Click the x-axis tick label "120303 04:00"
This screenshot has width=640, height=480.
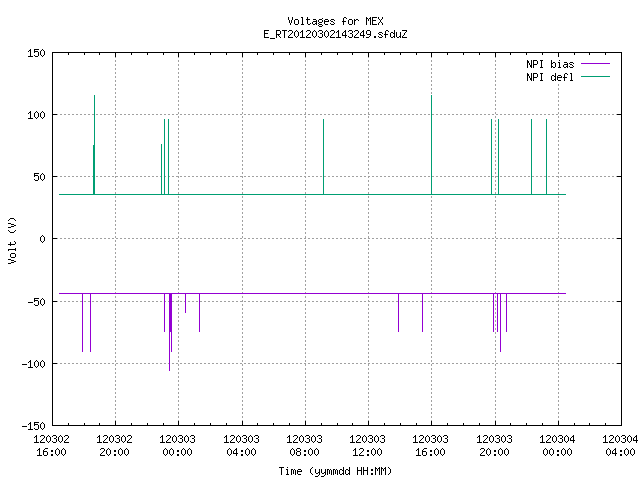click(x=241, y=446)
